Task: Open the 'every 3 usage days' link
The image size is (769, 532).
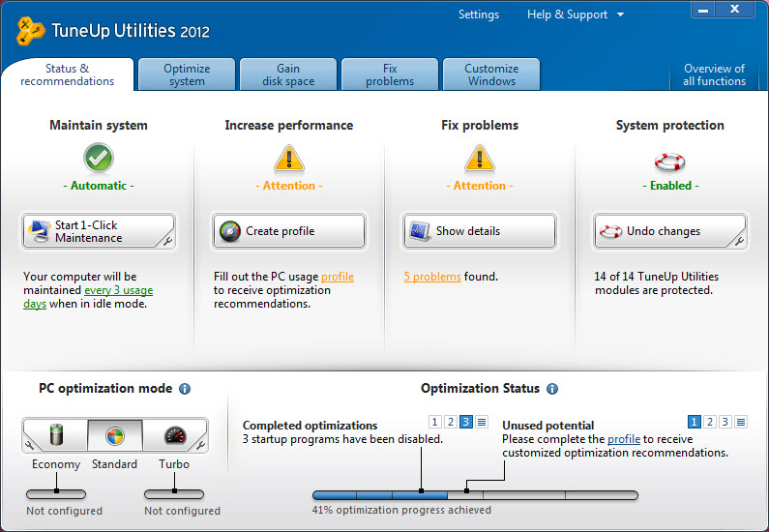Action: coord(118,290)
